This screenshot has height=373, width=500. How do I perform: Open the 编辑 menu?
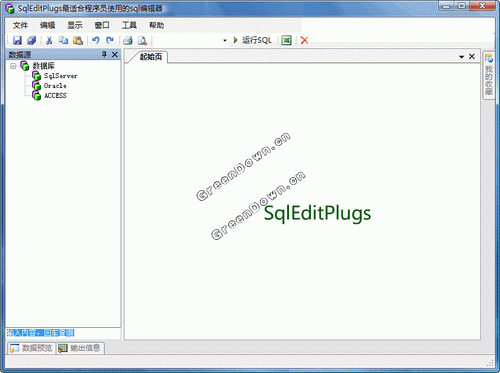click(48, 25)
